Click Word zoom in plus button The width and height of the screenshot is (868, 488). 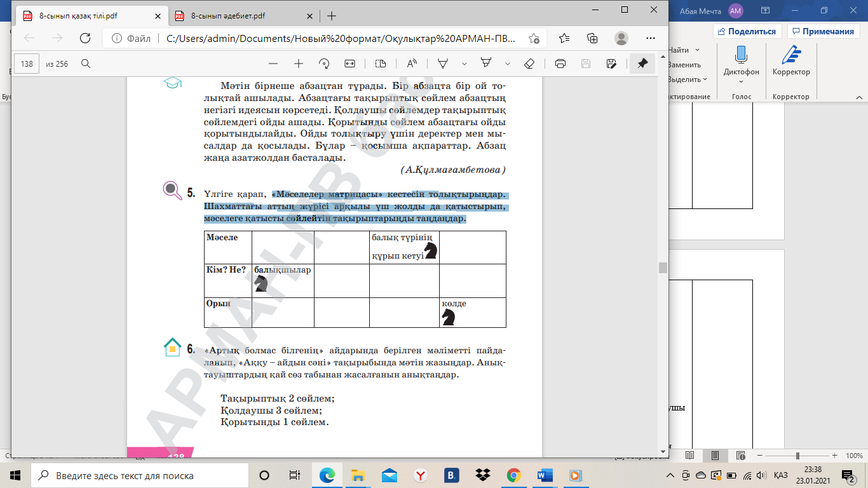835,456
